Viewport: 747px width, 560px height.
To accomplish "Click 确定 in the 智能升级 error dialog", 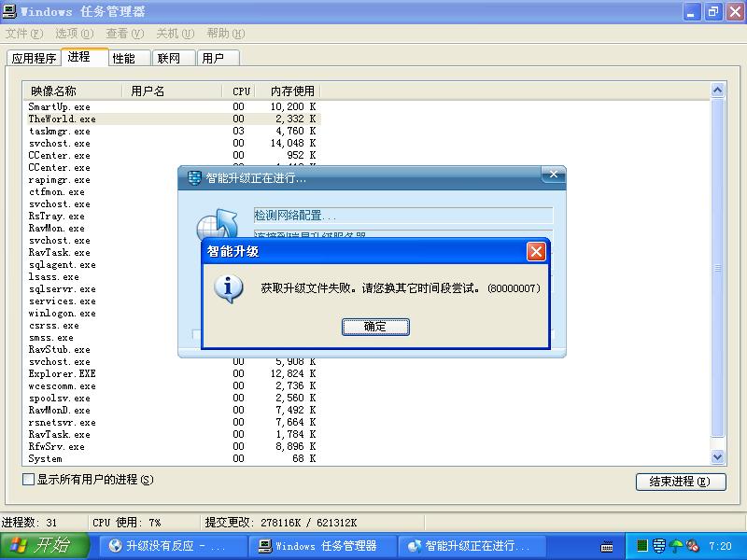I will pos(375,327).
